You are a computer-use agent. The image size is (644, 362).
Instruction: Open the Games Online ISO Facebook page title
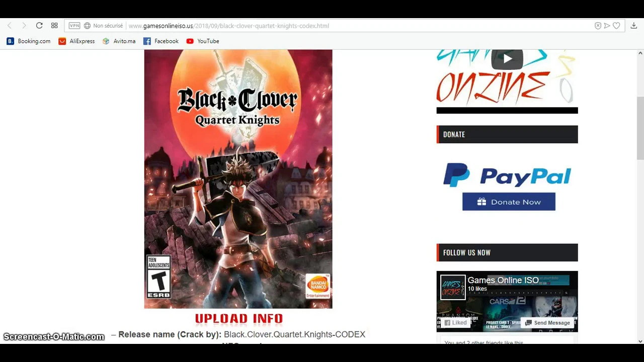click(x=503, y=281)
